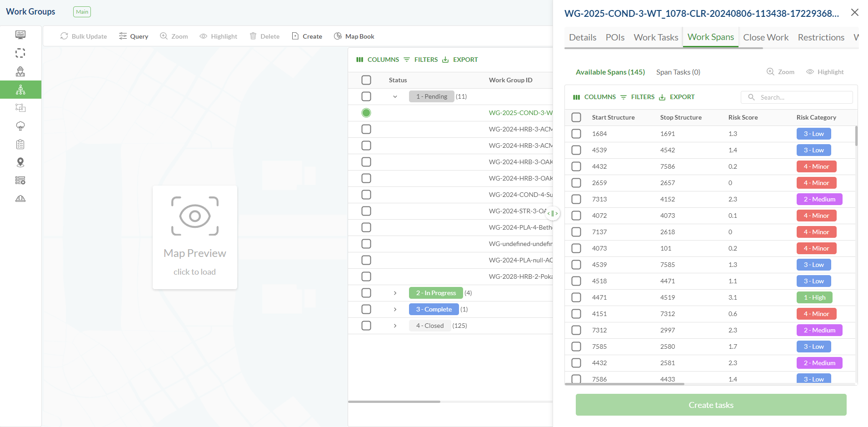Click the Map Book toolbar button
Screen dimensions: 868x427
coord(354,36)
